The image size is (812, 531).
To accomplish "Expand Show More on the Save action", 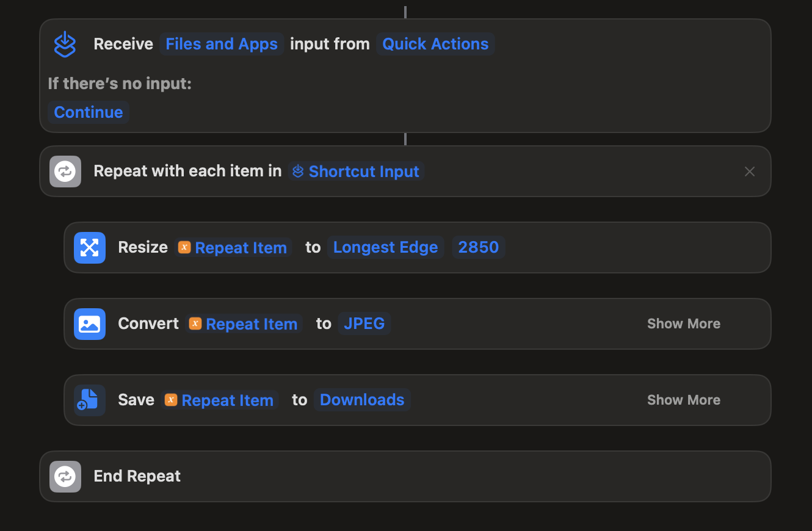I will 683,400.
